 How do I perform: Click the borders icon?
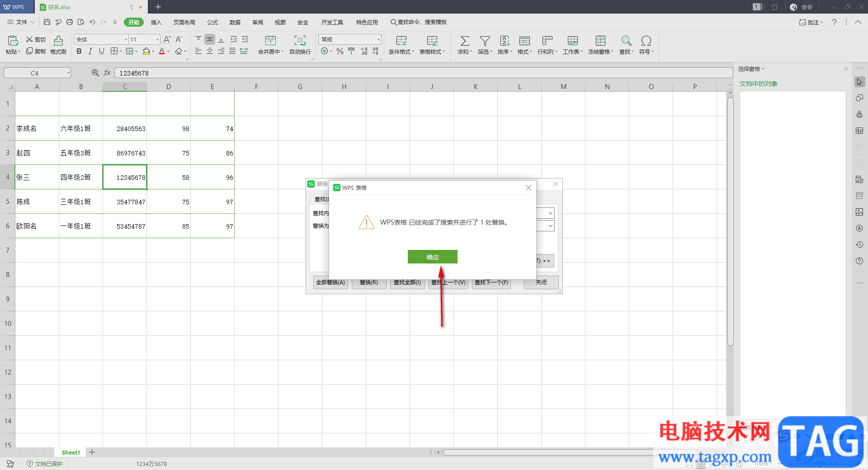point(114,52)
